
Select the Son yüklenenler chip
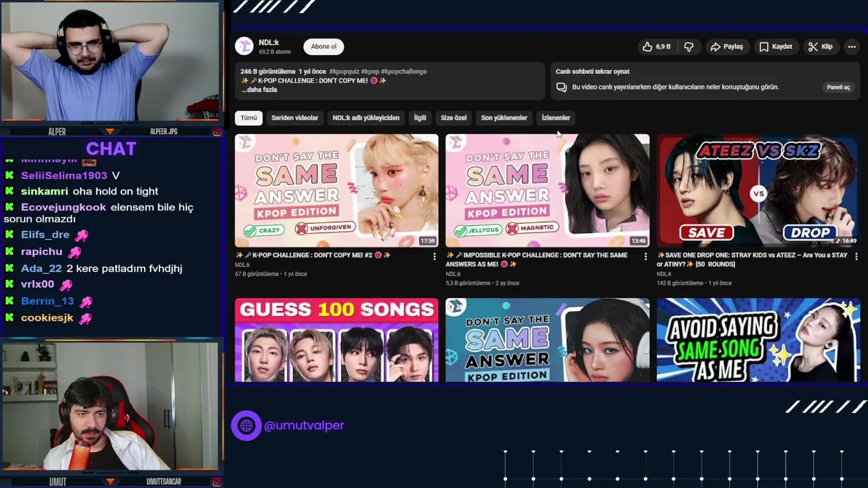click(504, 118)
